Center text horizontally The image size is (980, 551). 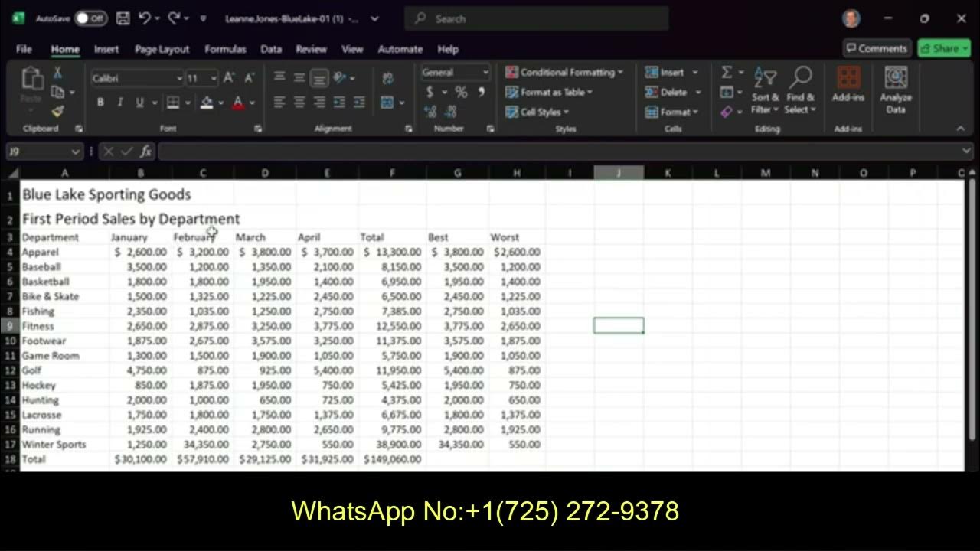(299, 102)
